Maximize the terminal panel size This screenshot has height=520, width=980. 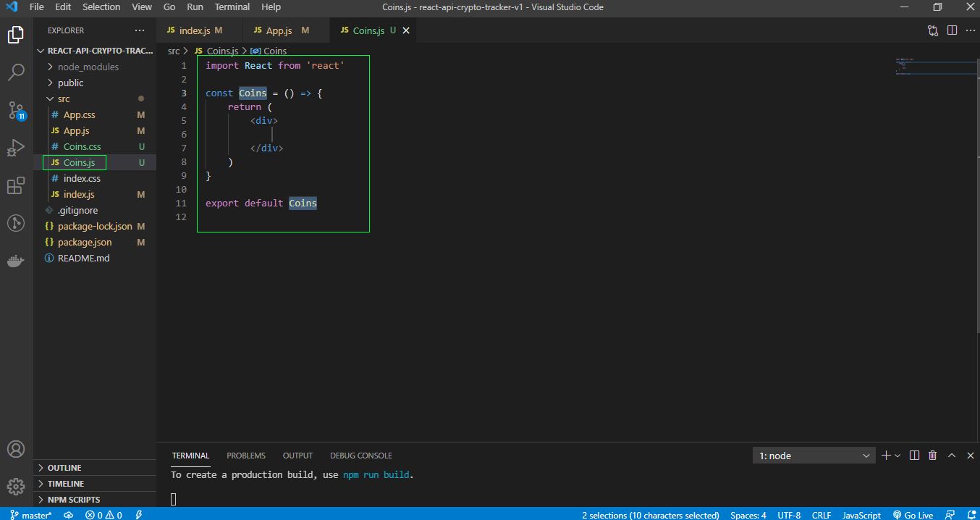(952, 456)
